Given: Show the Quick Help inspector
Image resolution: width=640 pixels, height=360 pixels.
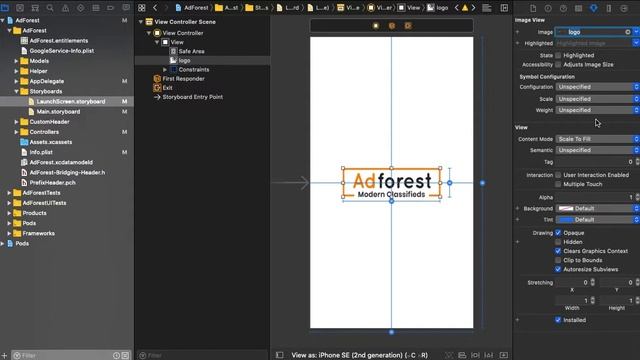Looking at the screenshot, I should [563, 8].
